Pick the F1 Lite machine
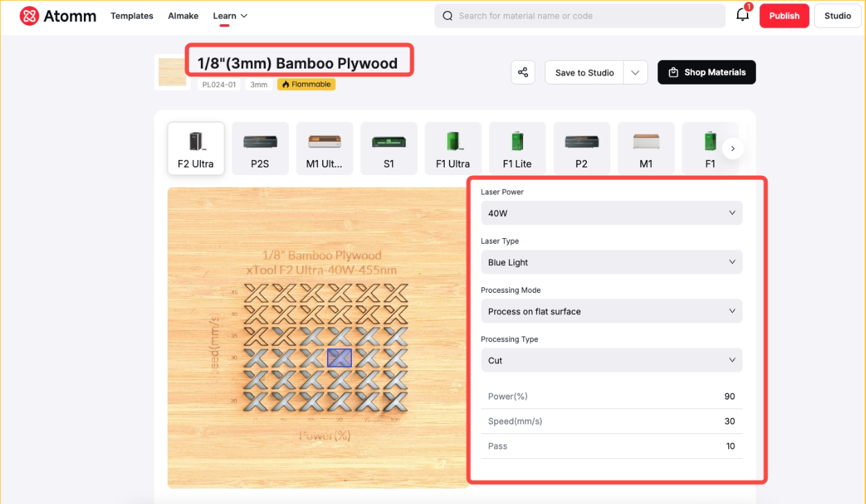 pyautogui.click(x=518, y=148)
